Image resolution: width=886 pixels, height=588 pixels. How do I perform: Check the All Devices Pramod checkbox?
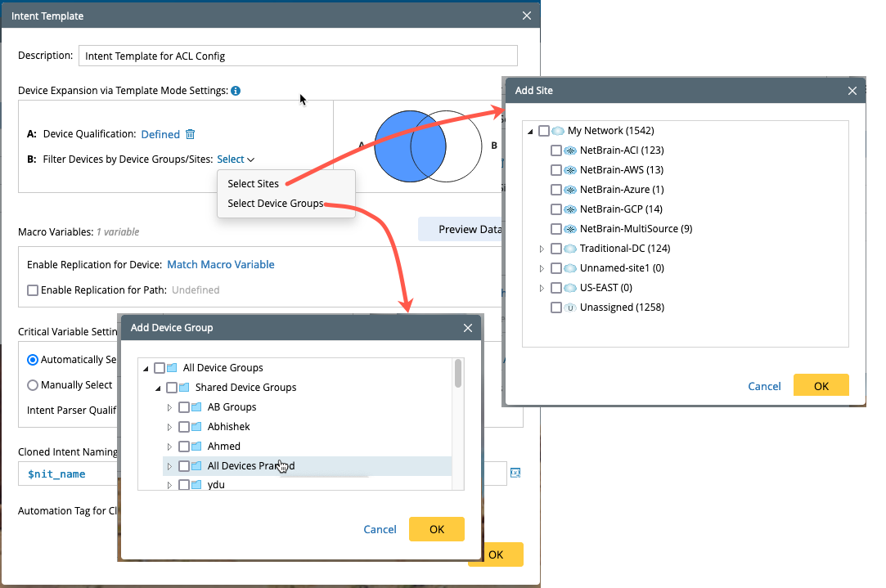pos(183,466)
